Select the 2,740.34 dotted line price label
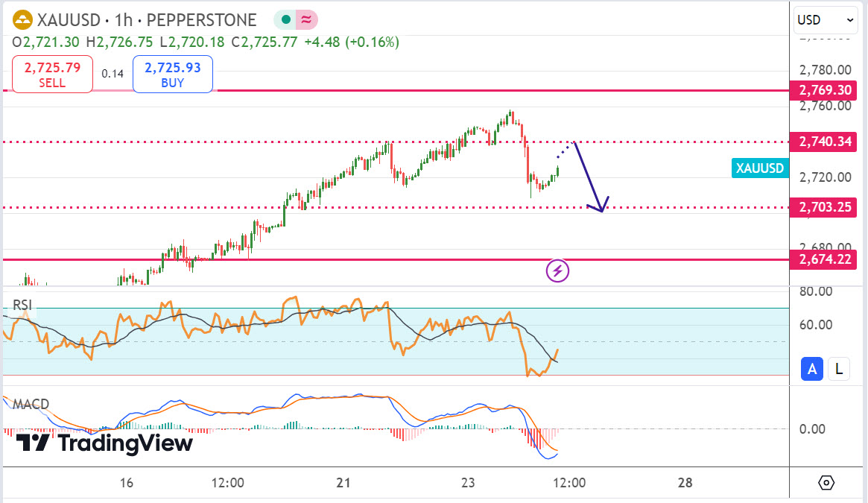Screen dimensions: 868x503 pyautogui.click(x=825, y=141)
